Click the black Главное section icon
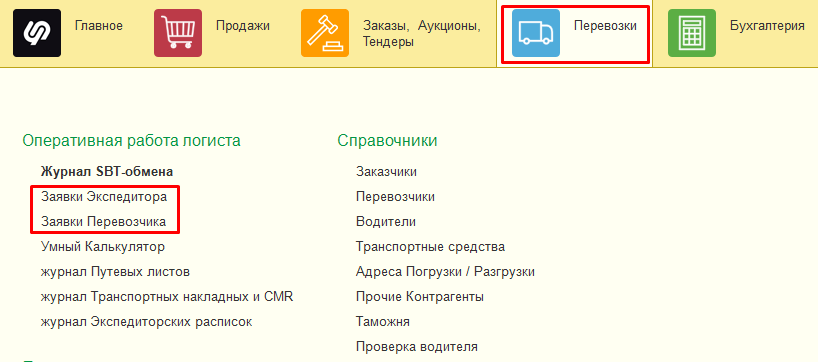 pyautogui.click(x=37, y=33)
